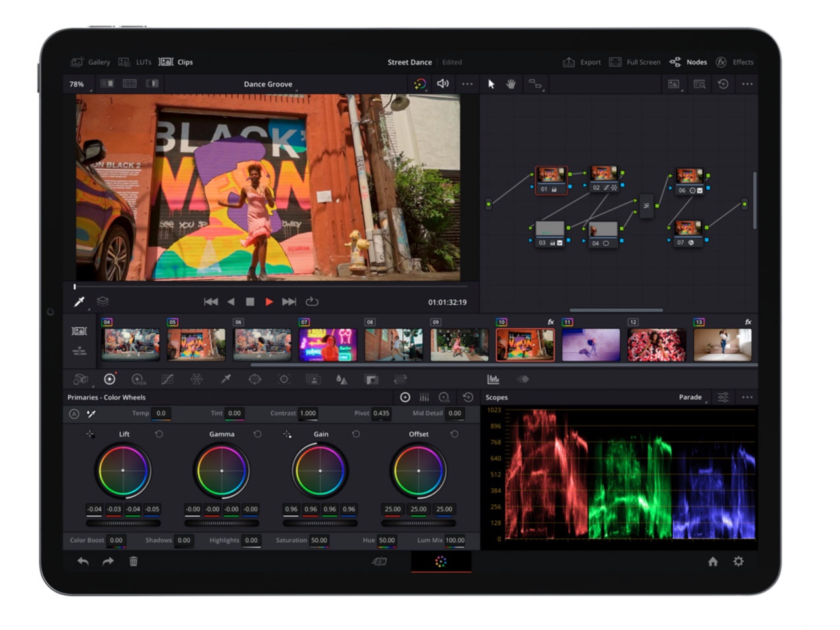The width and height of the screenshot is (840, 630).
Task: Open Scopes panel three-dot menu
Action: coord(747,397)
